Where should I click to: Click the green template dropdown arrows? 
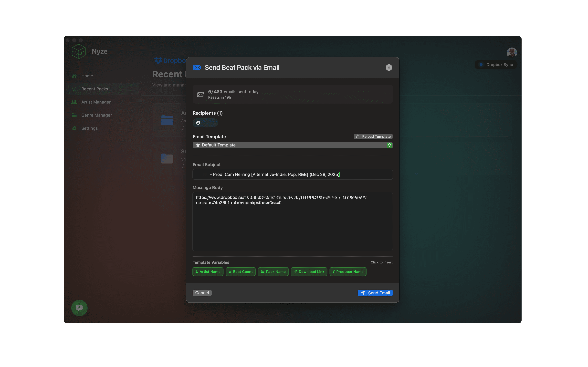click(389, 145)
